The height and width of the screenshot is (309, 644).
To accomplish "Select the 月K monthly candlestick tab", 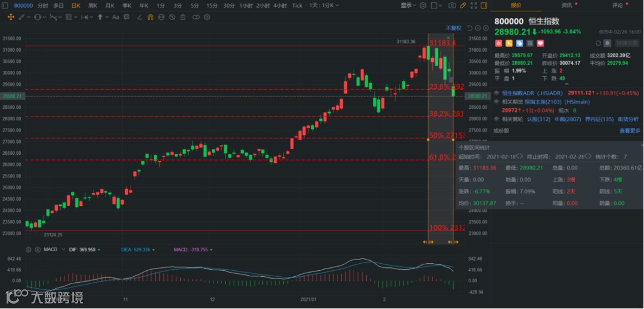I will point(110,5).
